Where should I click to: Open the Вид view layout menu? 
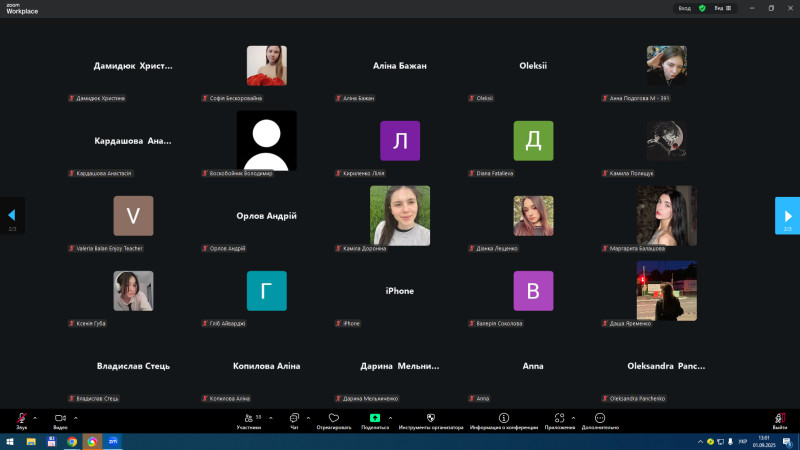tap(722, 8)
